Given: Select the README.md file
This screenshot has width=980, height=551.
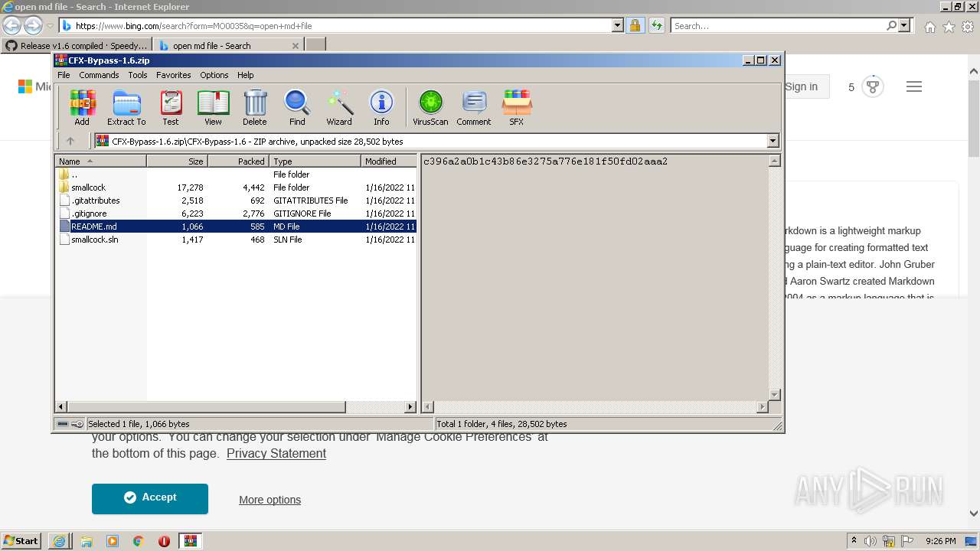Looking at the screenshot, I should 237,226.
